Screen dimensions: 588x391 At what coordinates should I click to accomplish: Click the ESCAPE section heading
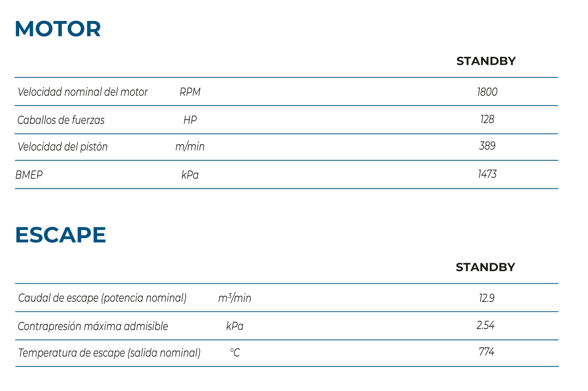tap(61, 235)
